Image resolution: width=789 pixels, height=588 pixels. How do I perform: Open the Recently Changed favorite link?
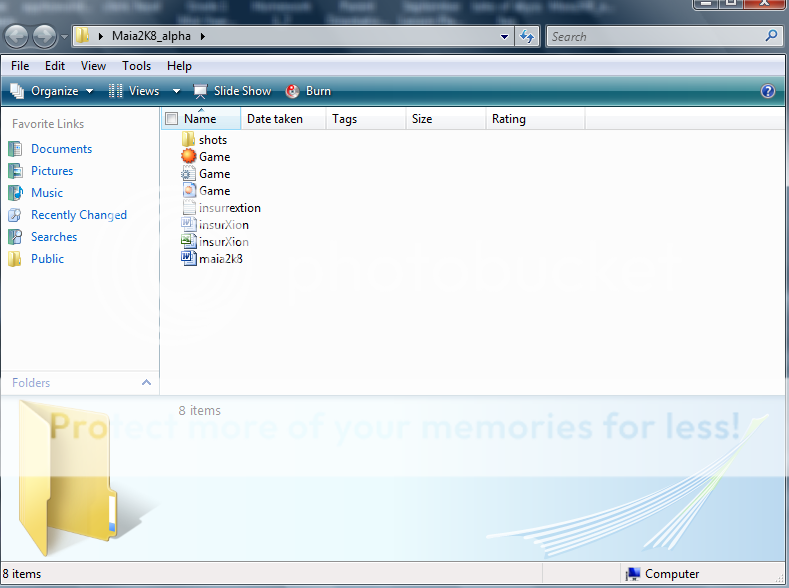79,215
